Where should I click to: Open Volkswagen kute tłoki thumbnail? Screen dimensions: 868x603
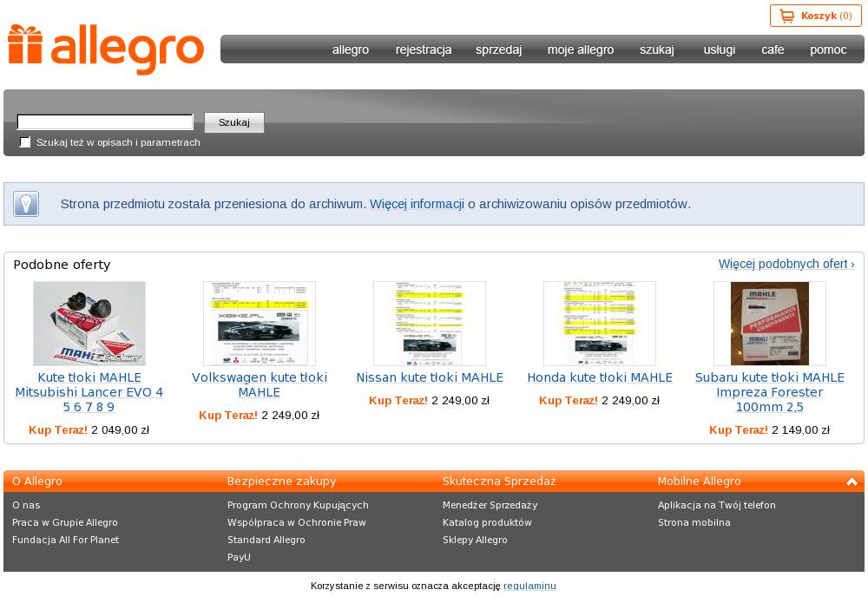259,323
